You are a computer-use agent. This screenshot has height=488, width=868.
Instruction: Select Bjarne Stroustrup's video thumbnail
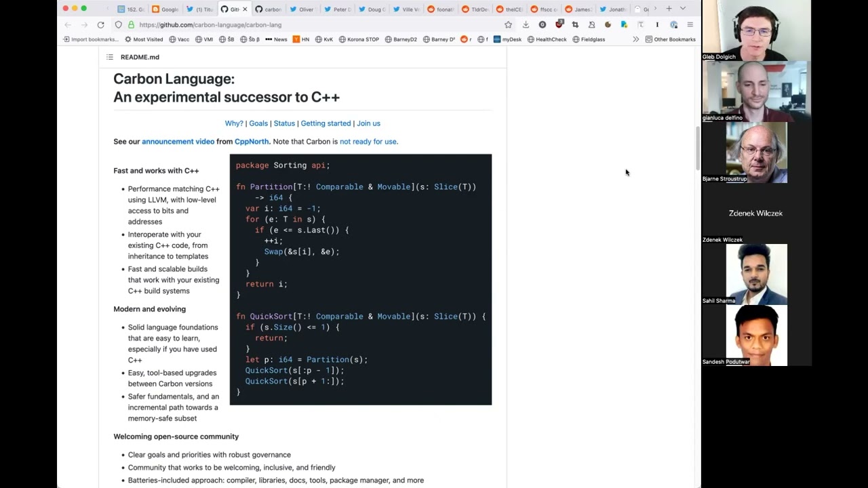point(757,152)
